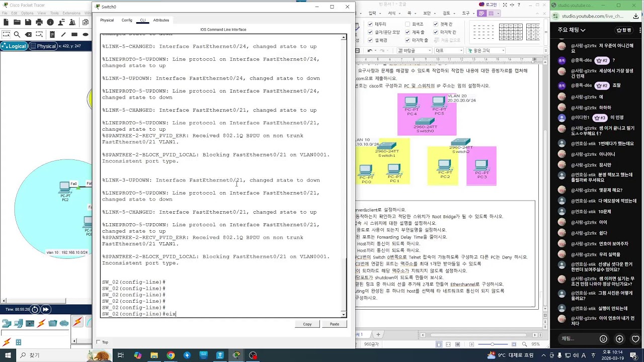Toggle the 글자/문단 모양 checkbox
This screenshot has width=644, height=362.
click(370, 32)
